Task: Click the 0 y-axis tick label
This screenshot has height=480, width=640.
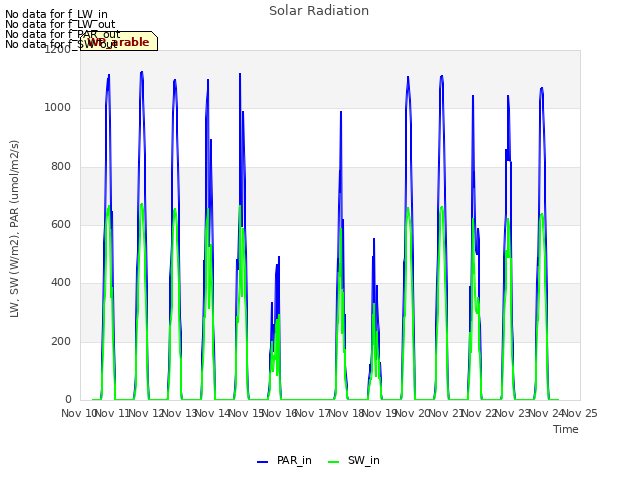Action: pos(68,400)
